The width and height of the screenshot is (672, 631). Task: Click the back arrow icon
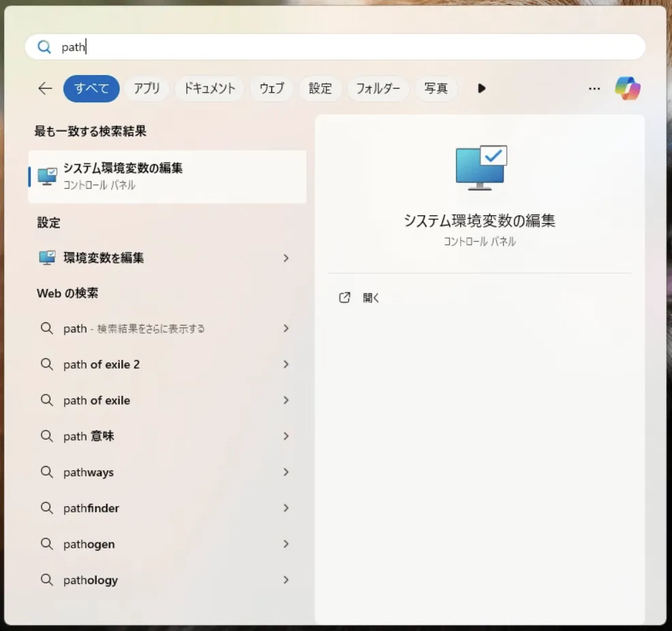click(45, 89)
